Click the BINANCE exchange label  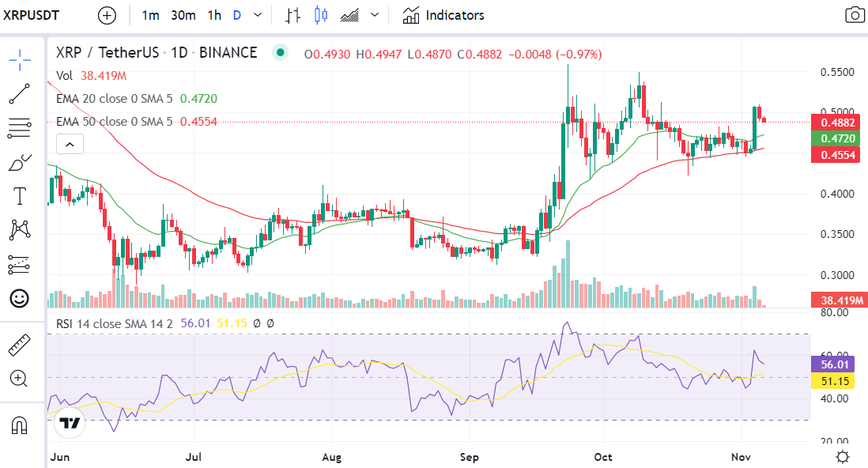tap(228, 53)
